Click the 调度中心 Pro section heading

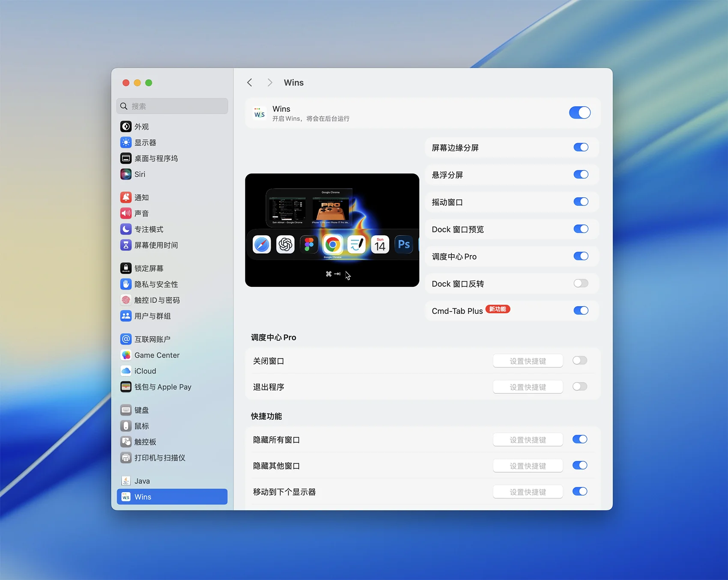(273, 337)
